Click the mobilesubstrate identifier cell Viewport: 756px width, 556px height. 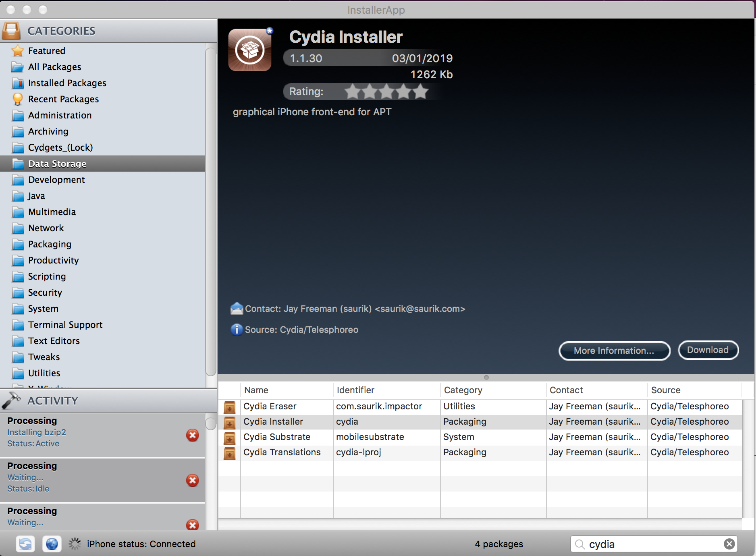[387, 437]
